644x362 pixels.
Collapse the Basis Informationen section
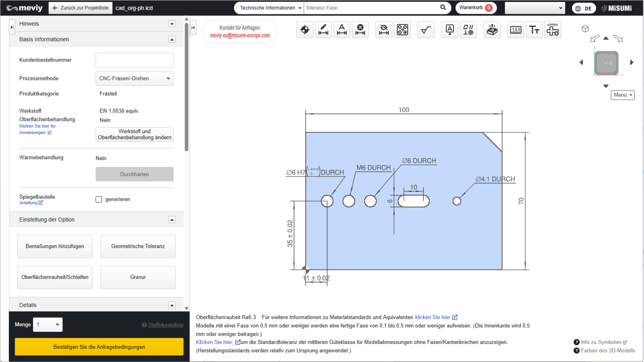[x=172, y=39]
